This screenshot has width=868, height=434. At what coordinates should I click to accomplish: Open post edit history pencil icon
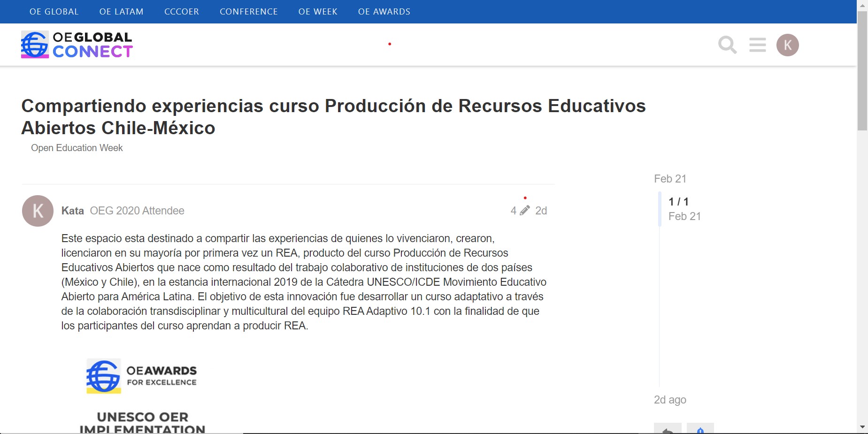point(520,211)
